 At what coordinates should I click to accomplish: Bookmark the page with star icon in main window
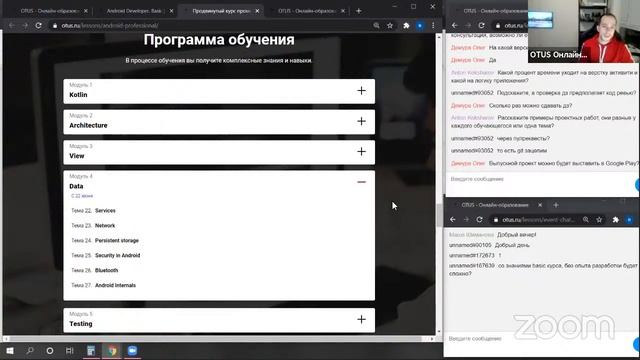(390, 25)
